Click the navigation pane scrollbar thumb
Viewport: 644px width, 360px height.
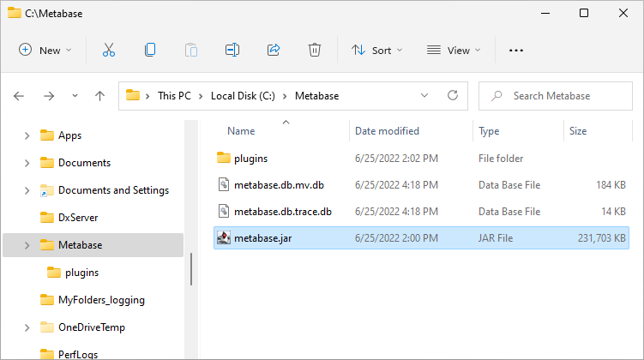(x=191, y=269)
